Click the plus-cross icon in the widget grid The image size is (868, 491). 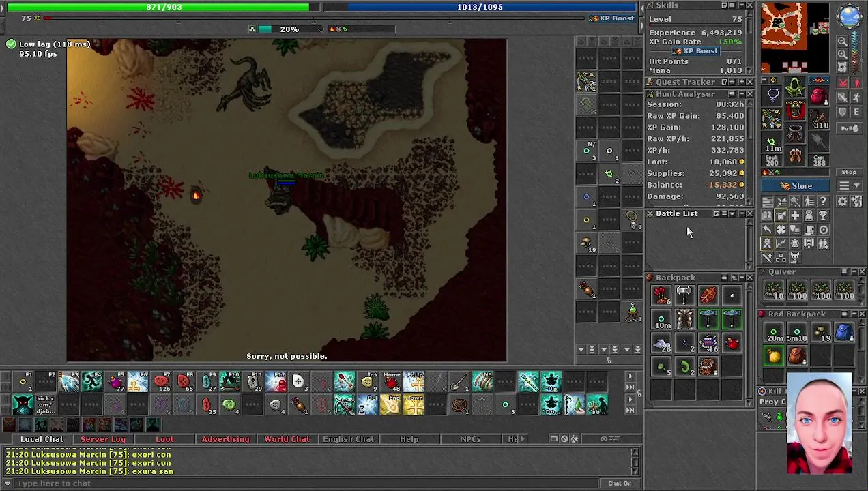click(x=795, y=215)
